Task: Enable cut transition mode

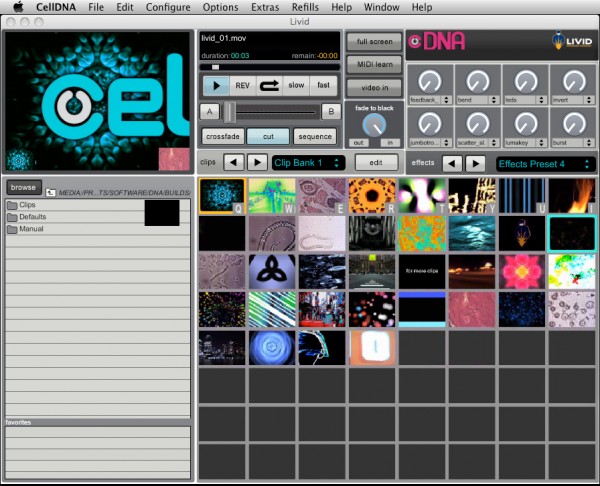Action: click(268, 137)
